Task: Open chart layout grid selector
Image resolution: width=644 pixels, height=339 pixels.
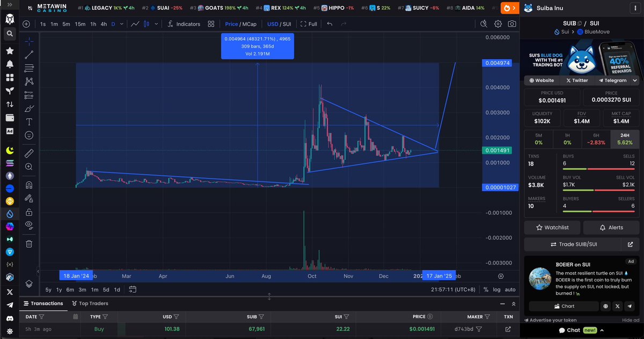Action: [211, 24]
